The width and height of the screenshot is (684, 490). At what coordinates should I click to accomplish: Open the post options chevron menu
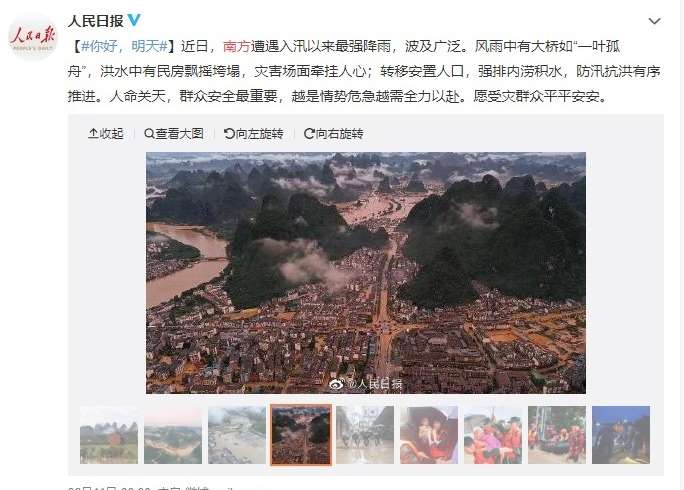[654, 21]
